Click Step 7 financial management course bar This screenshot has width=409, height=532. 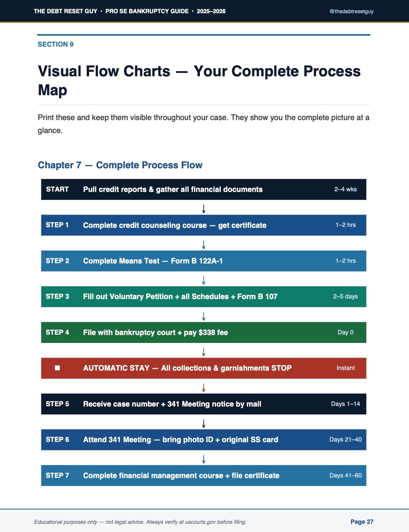204,475
